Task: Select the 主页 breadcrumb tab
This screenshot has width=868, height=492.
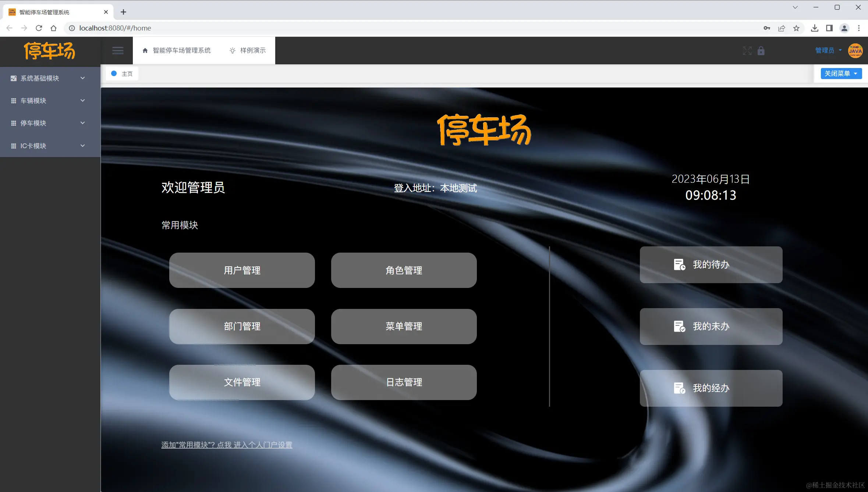Action: pyautogui.click(x=127, y=73)
